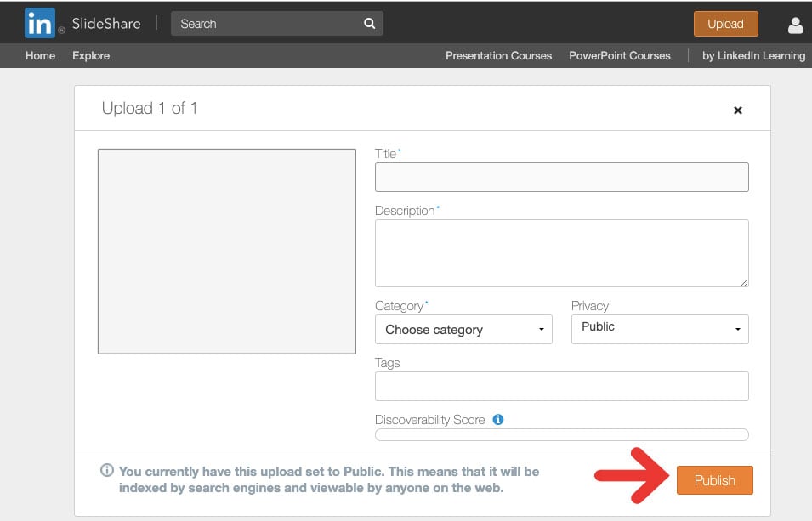Image resolution: width=812 pixels, height=521 pixels.
Task: Click the Discoverability Score progress bar
Action: [x=562, y=434]
